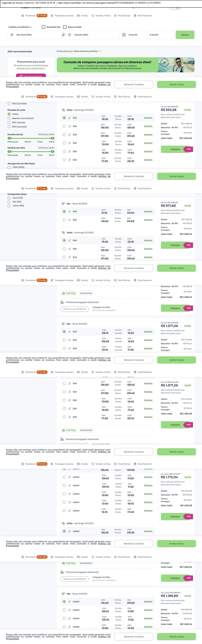Expand the Mais baratos primeiro sort dropdown

(87, 51)
